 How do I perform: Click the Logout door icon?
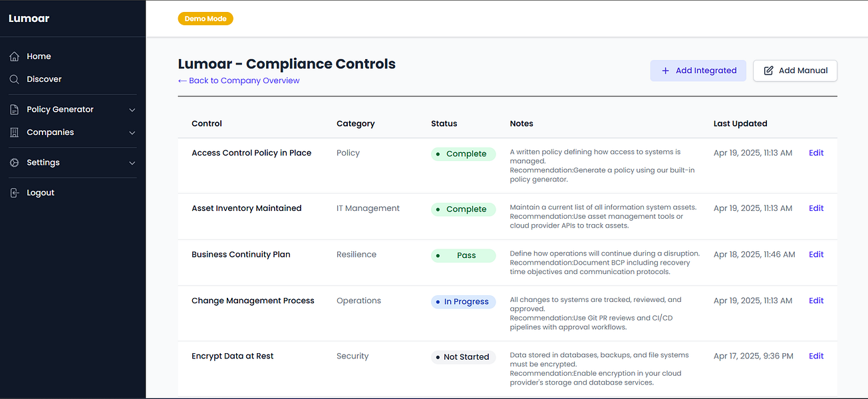15,193
